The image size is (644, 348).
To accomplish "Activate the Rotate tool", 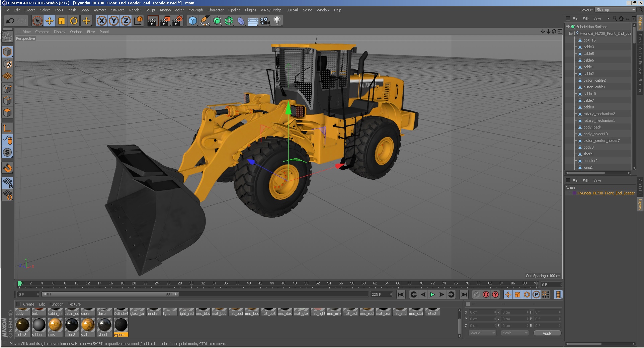I will pyautogui.click(x=74, y=21).
